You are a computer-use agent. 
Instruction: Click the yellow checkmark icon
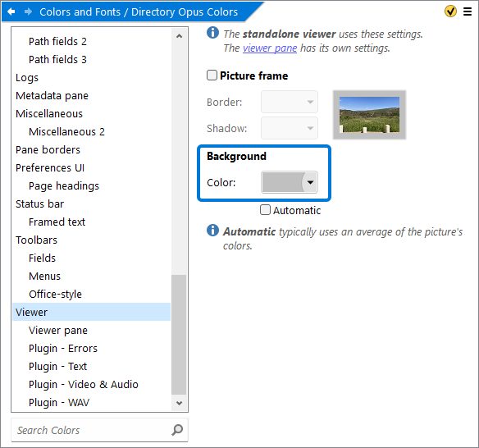[x=450, y=11]
